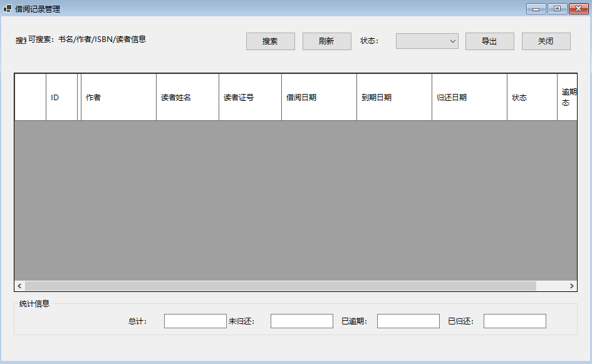Sort by the 借阅日期 column
Screen dimensions: 592x364
[318, 97]
